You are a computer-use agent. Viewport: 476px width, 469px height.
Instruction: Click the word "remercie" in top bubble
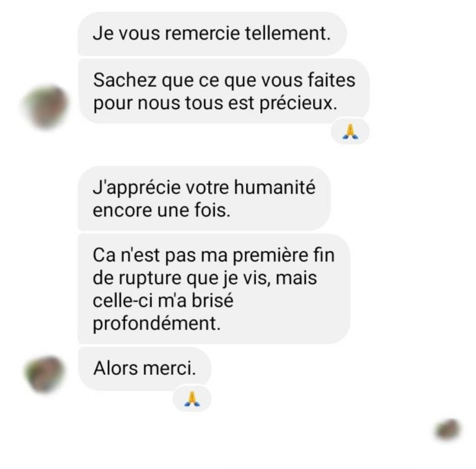pyautogui.click(x=203, y=33)
